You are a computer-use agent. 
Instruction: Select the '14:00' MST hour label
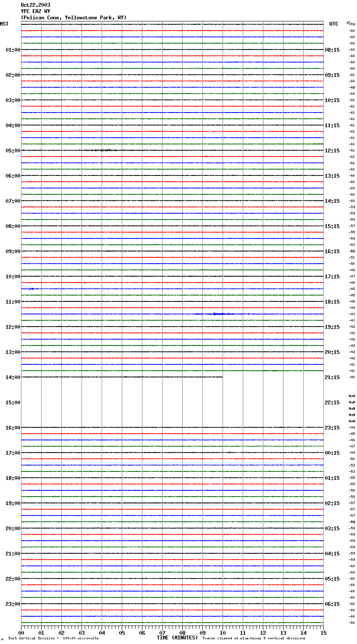pyautogui.click(x=13, y=377)
